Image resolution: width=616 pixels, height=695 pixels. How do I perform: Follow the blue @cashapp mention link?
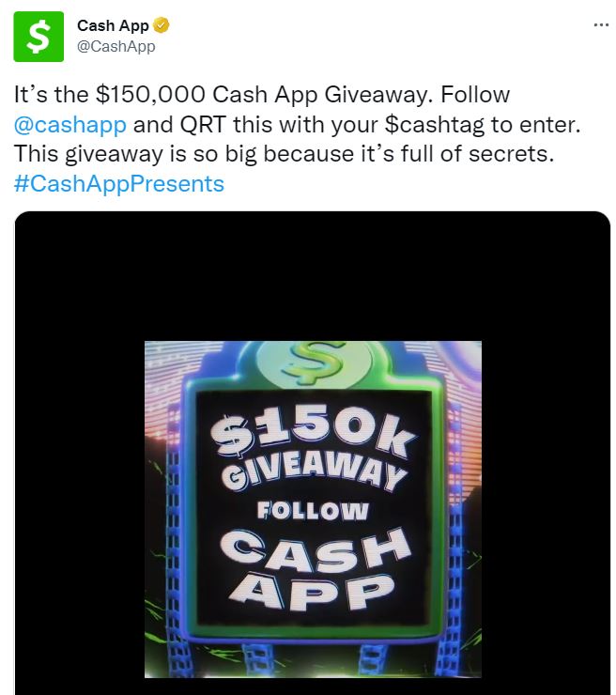(x=70, y=125)
